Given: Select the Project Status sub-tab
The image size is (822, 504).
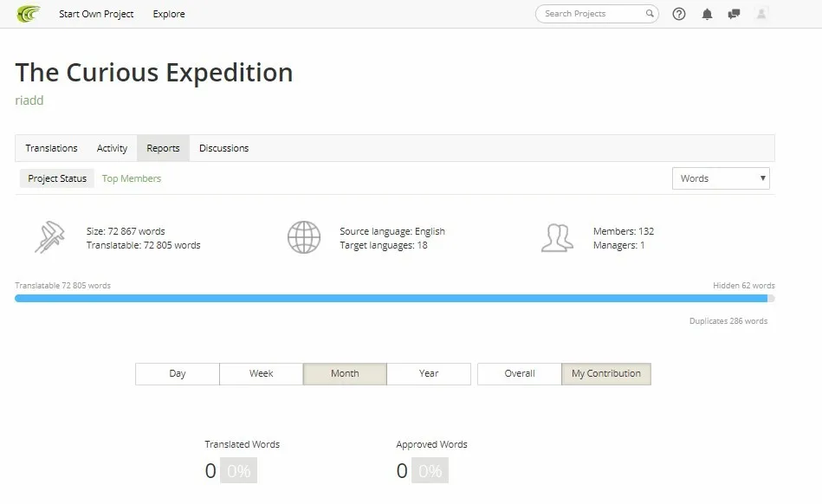Looking at the screenshot, I should point(57,178).
